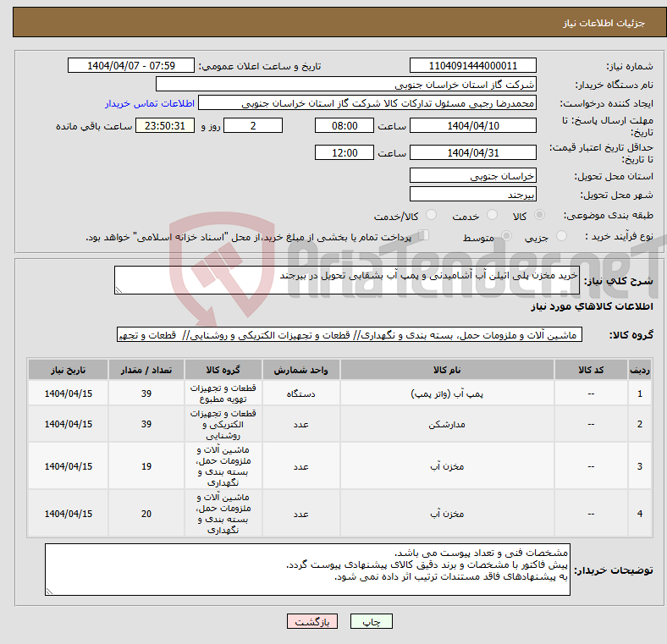The image size is (667, 644).
Task: Click the قطعات و تجهیزات تهویه مطبوع group cell
Action: (x=223, y=394)
